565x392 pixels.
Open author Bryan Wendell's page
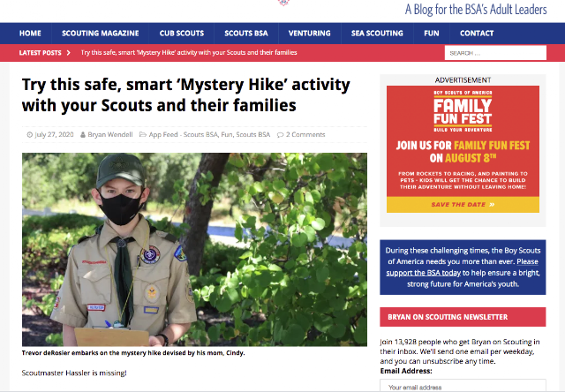[x=110, y=134]
